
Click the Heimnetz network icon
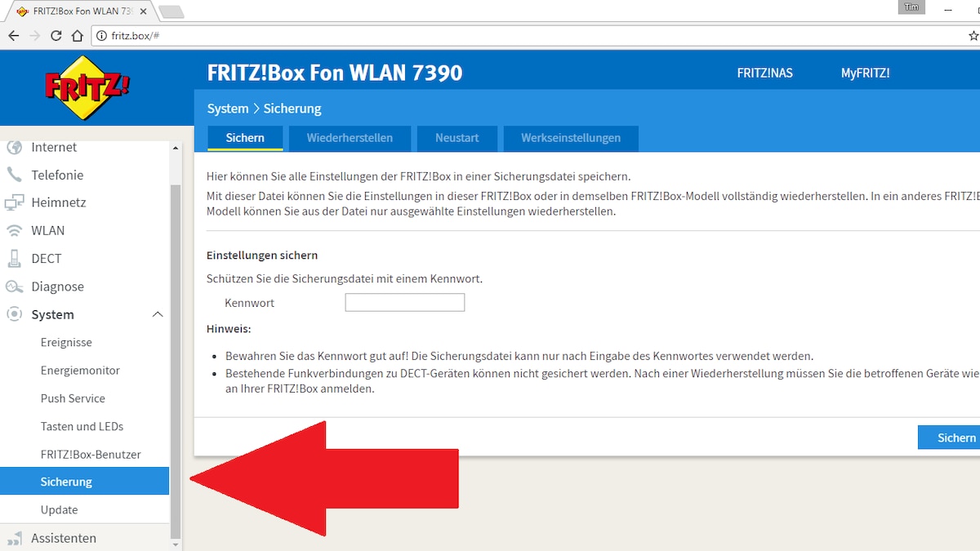point(14,202)
